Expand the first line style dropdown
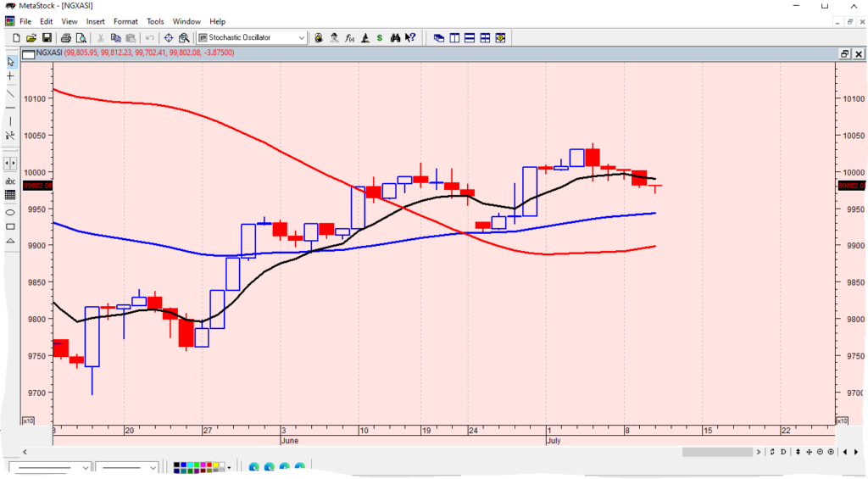 click(86, 467)
